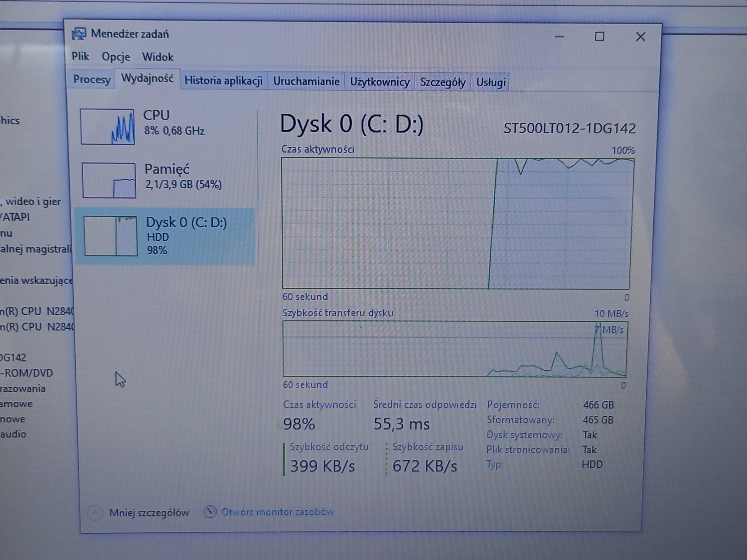Select the CPU performance graph thumbnail
The width and height of the screenshot is (747, 560).
(x=107, y=127)
